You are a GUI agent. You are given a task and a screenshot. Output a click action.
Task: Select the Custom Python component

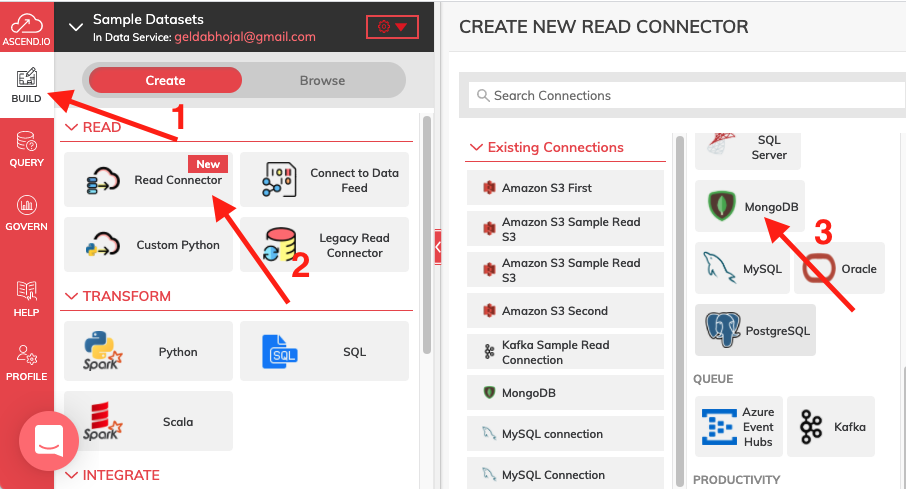pyautogui.click(x=148, y=244)
